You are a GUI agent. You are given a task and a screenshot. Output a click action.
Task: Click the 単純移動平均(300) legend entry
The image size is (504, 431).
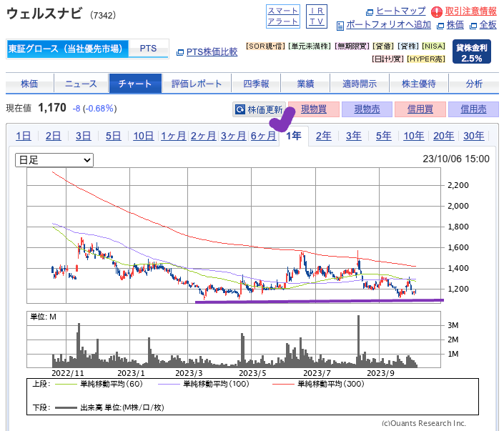318,384
